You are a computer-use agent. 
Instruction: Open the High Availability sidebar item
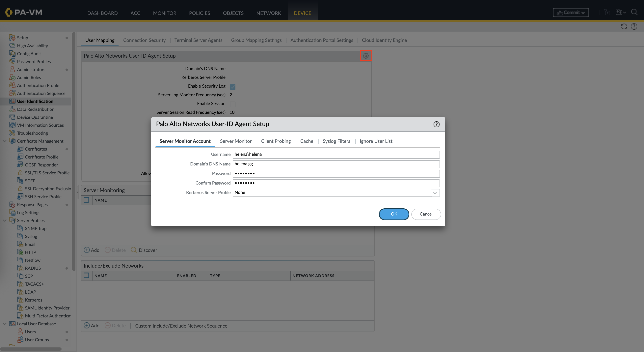click(32, 45)
